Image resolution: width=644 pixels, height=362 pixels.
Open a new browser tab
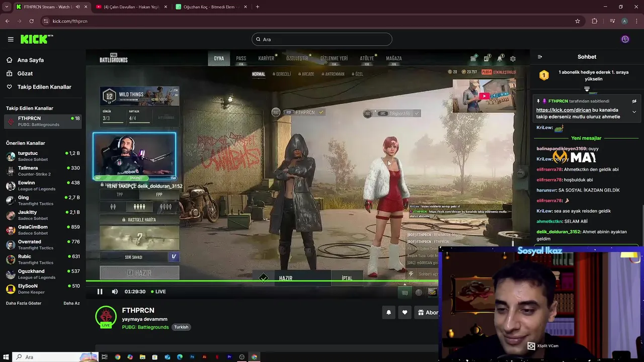[258, 7]
